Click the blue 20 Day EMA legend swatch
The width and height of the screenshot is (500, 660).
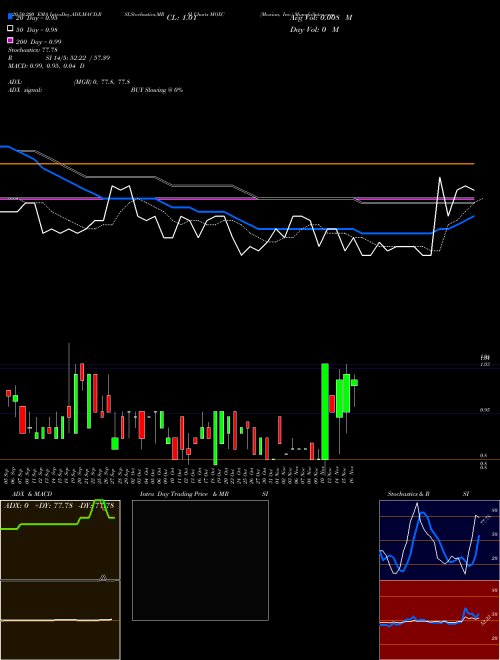pyautogui.click(x=10, y=16)
